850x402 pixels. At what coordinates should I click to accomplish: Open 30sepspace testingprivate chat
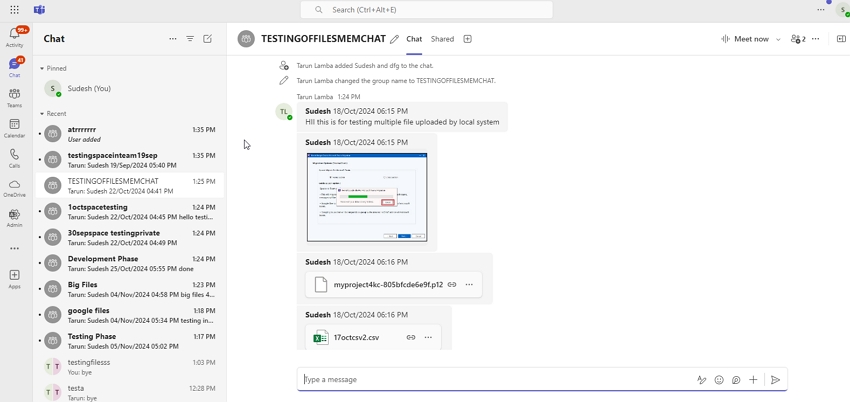coord(130,238)
